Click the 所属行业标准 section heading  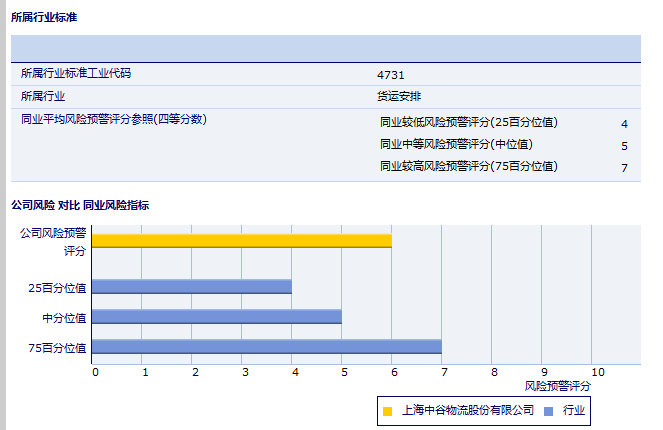[x=44, y=18]
